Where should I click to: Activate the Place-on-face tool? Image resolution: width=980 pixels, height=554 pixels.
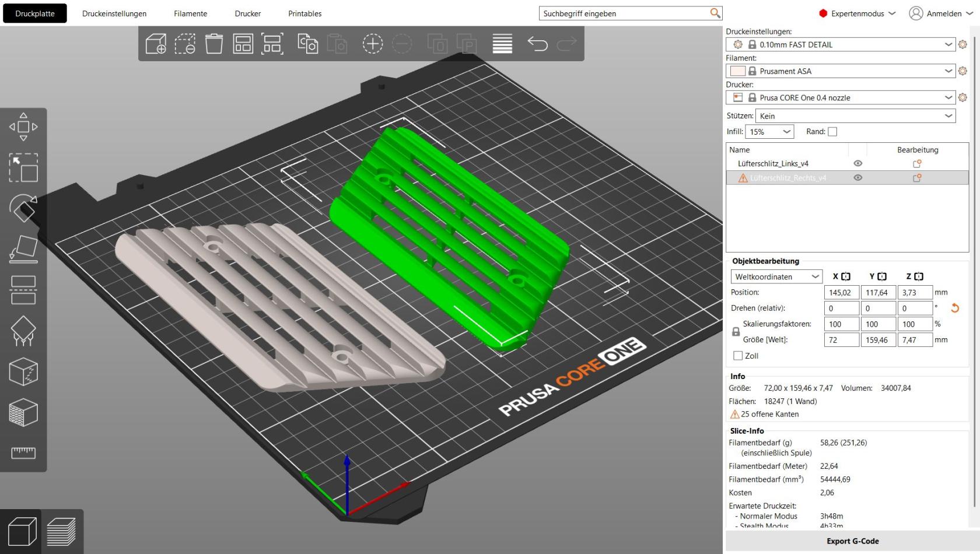pyautogui.click(x=23, y=250)
